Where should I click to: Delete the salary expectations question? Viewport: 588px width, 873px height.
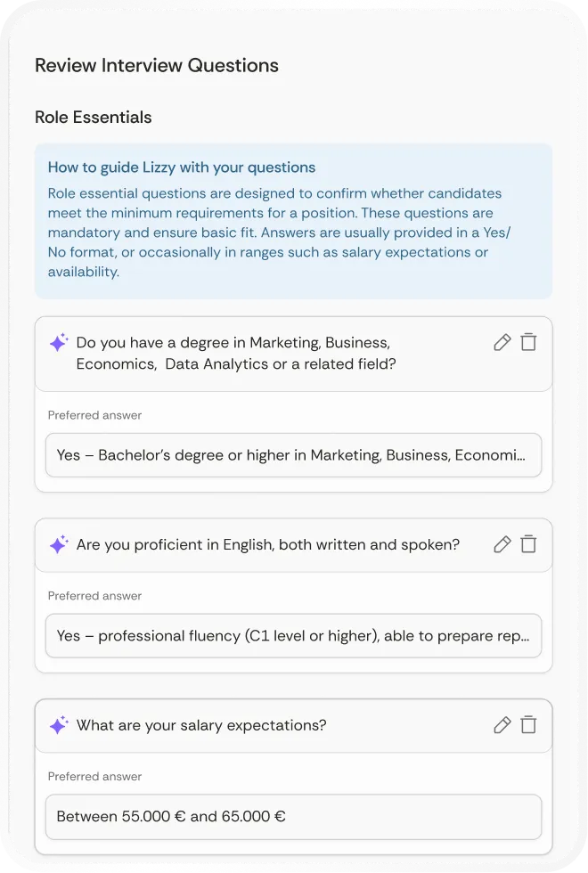click(528, 725)
